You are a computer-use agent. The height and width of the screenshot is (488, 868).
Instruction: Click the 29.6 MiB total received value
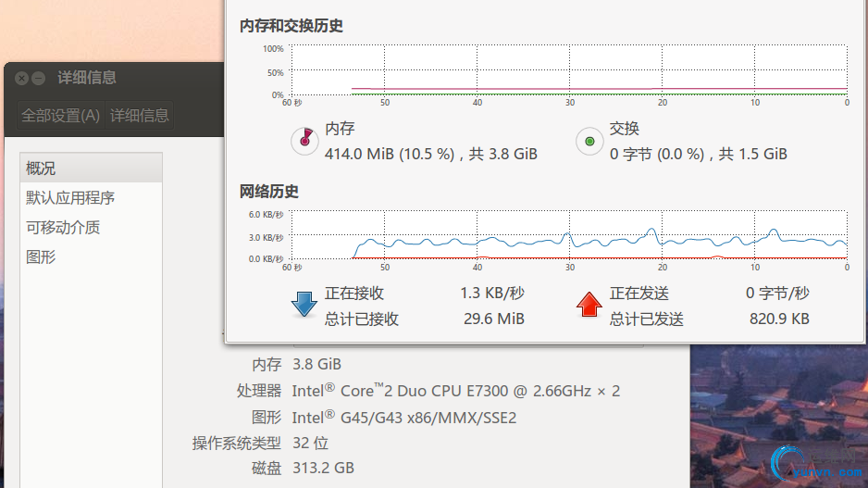click(494, 319)
